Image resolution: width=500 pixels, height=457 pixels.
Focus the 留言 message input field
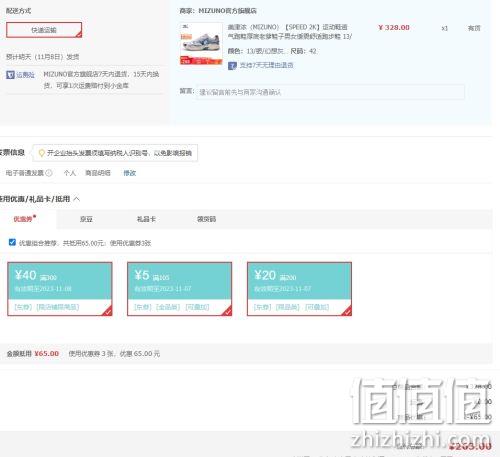[330, 92]
